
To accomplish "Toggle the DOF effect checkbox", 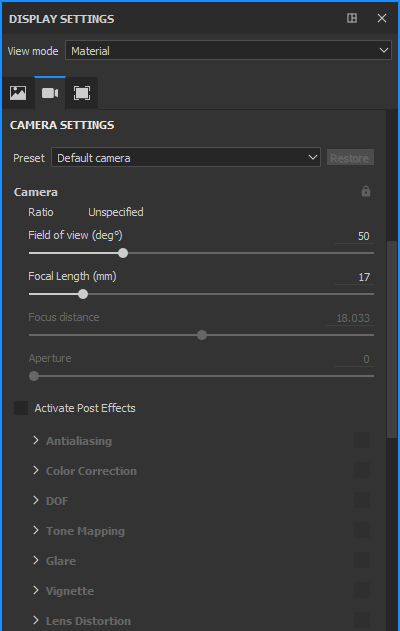I will [362, 500].
